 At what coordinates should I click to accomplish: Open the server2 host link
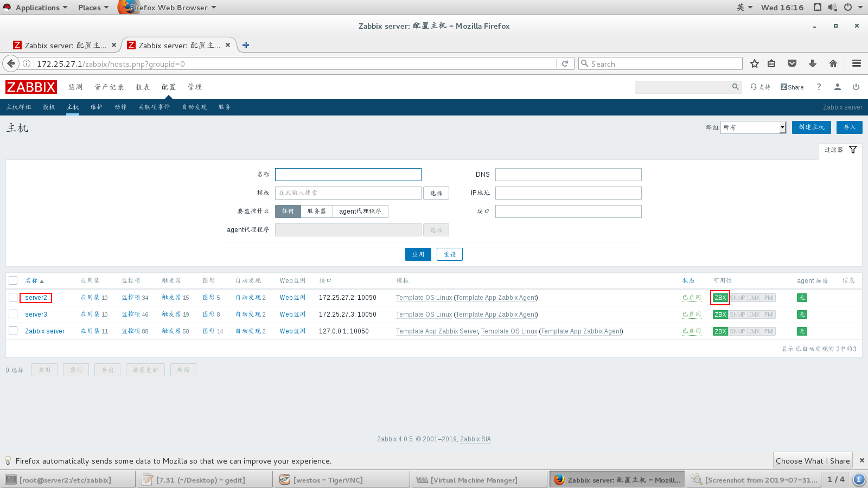pos(36,298)
